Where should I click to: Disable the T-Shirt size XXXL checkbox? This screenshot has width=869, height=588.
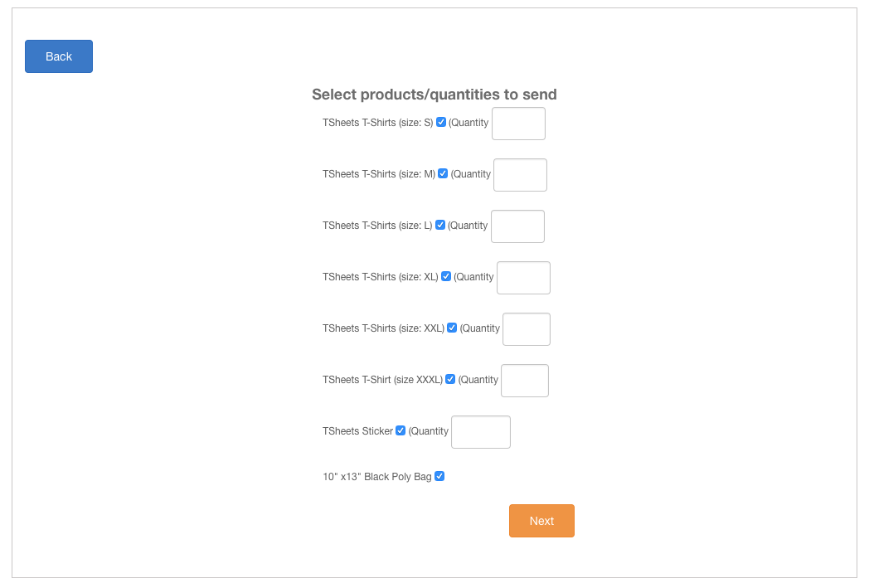point(450,379)
